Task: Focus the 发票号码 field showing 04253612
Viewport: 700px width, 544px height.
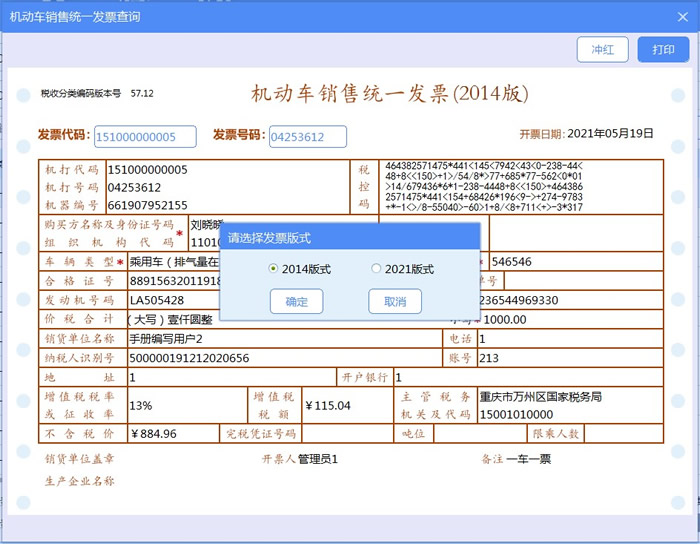Action: tap(307, 136)
